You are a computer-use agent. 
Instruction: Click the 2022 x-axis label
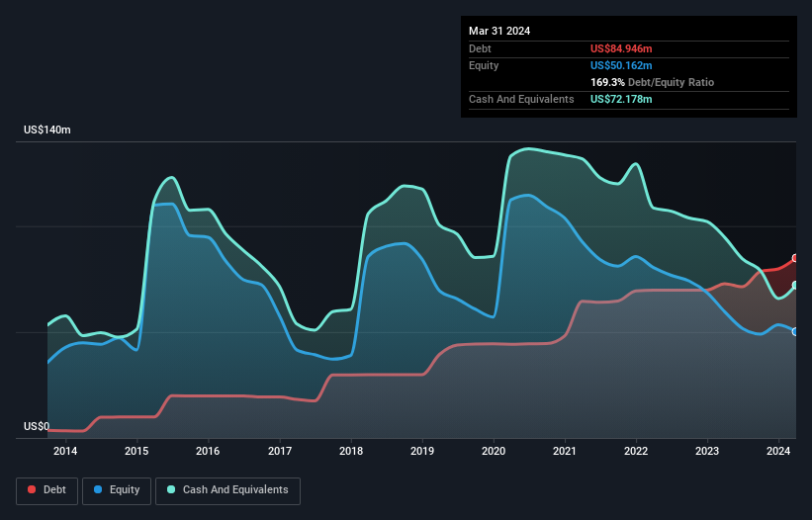636,451
